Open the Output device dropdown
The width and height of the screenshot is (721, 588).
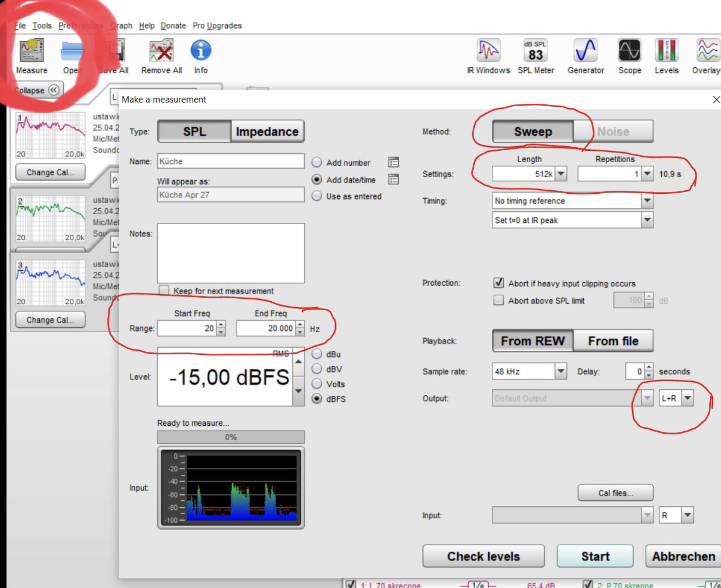click(x=647, y=398)
